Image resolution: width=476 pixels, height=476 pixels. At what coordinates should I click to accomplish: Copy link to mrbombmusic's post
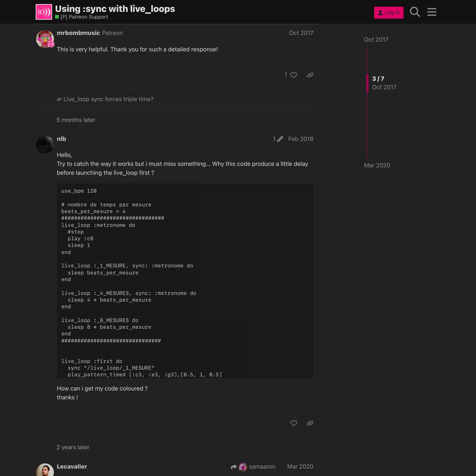click(310, 75)
